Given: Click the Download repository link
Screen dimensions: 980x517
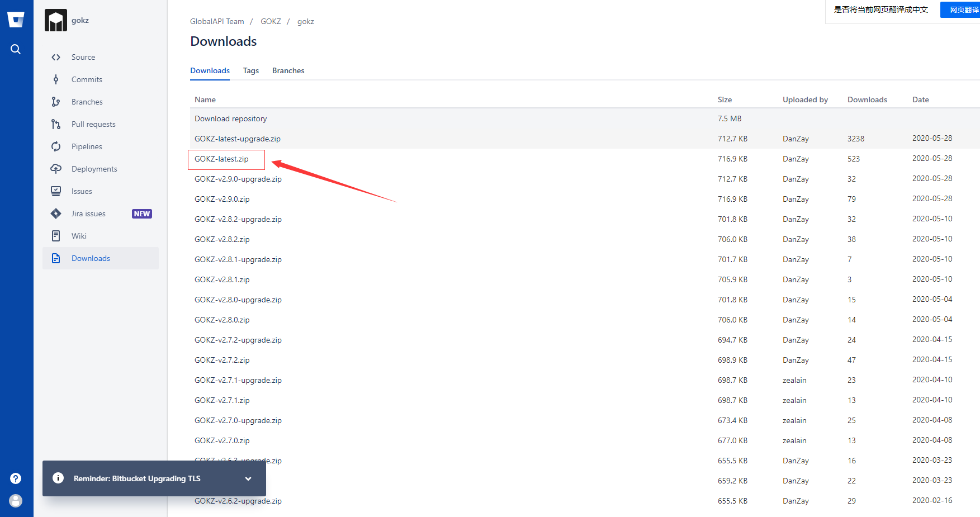Looking at the screenshot, I should coord(231,118).
